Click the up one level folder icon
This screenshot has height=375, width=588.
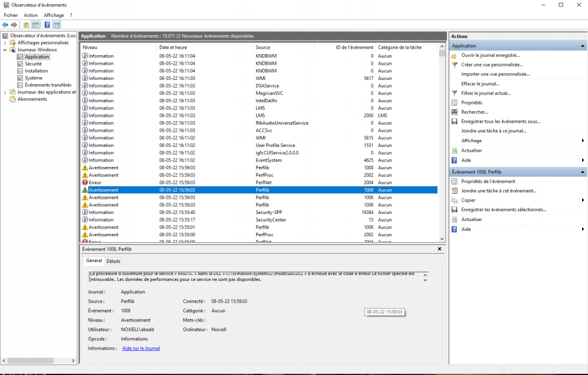click(26, 25)
